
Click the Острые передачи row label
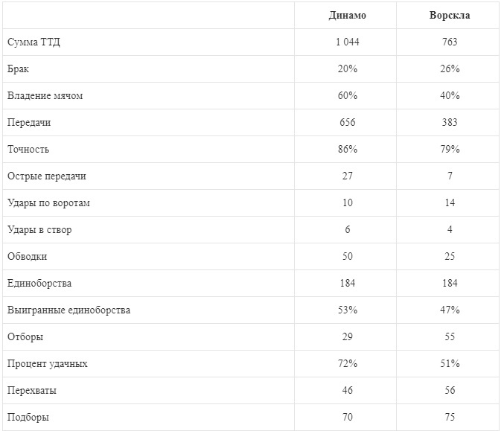(x=46, y=176)
